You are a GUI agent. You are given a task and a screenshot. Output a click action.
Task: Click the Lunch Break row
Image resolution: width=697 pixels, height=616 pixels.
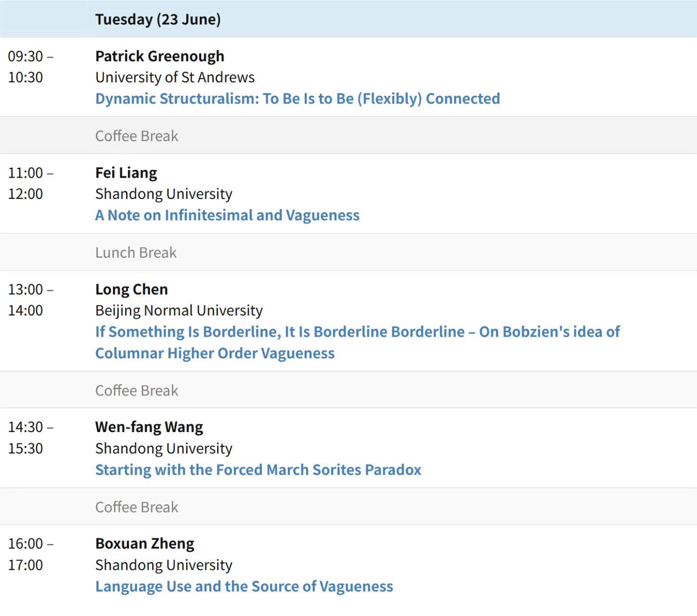[348, 252]
